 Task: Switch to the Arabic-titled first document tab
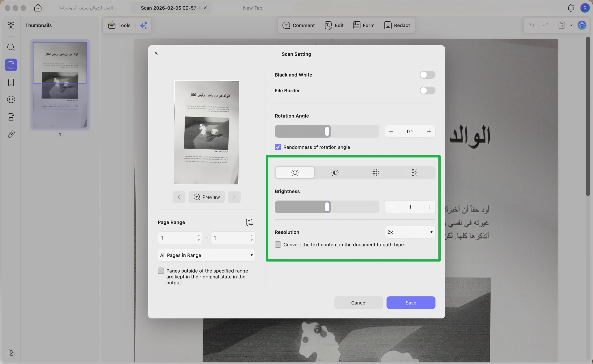click(x=88, y=8)
